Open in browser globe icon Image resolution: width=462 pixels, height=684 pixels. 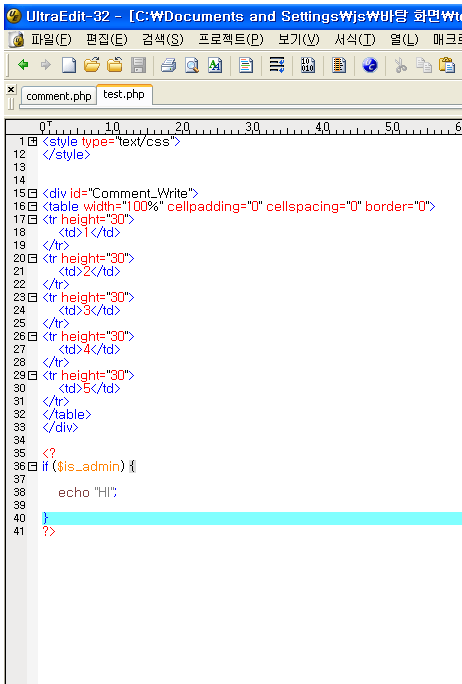370,65
